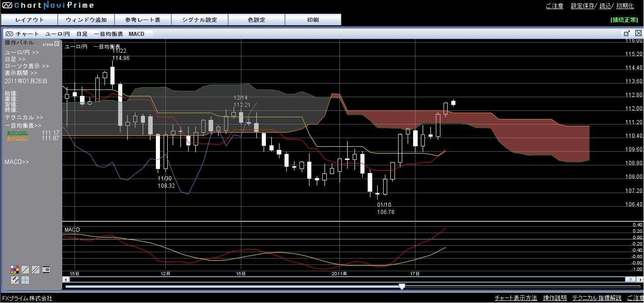Open the シグナル設定 menu

(x=200, y=20)
